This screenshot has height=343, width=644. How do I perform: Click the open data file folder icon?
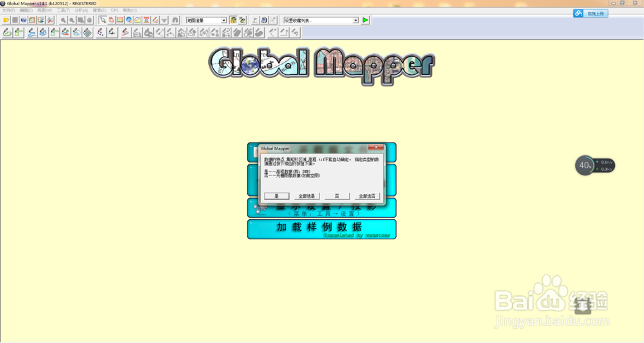coord(6,20)
